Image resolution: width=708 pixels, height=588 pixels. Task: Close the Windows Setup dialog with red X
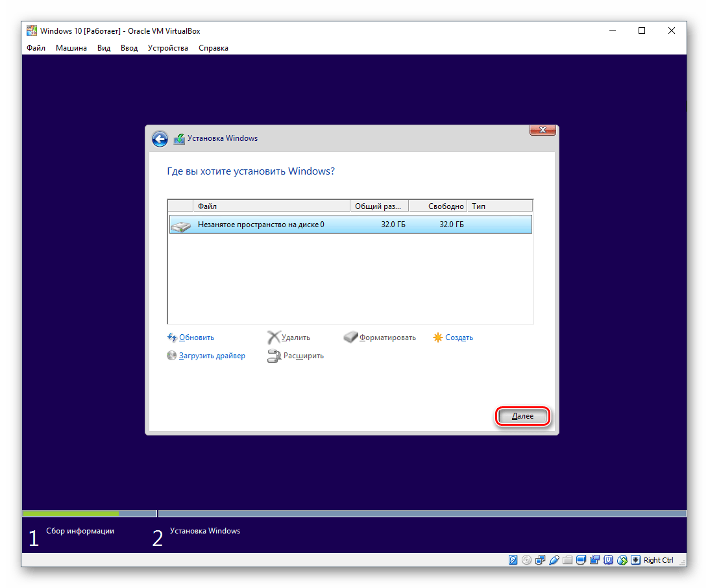[543, 130]
